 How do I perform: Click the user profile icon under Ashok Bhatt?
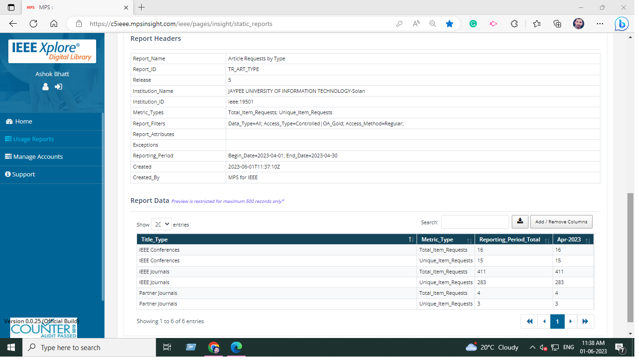pyautogui.click(x=46, y=86)
